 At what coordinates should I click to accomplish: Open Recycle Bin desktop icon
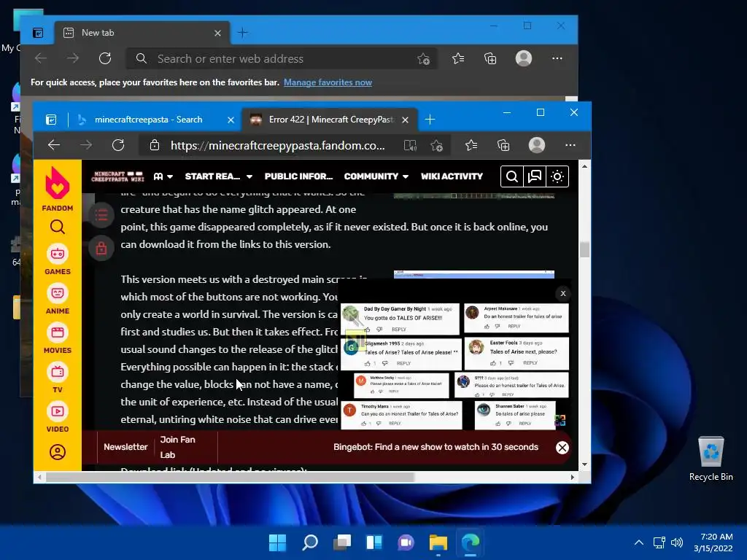tap(711, 458)
